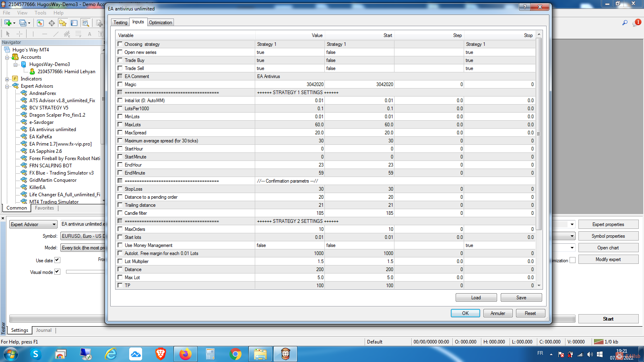
Task: Select the crosshair drawing tool
Action: [x=19, y=34]
